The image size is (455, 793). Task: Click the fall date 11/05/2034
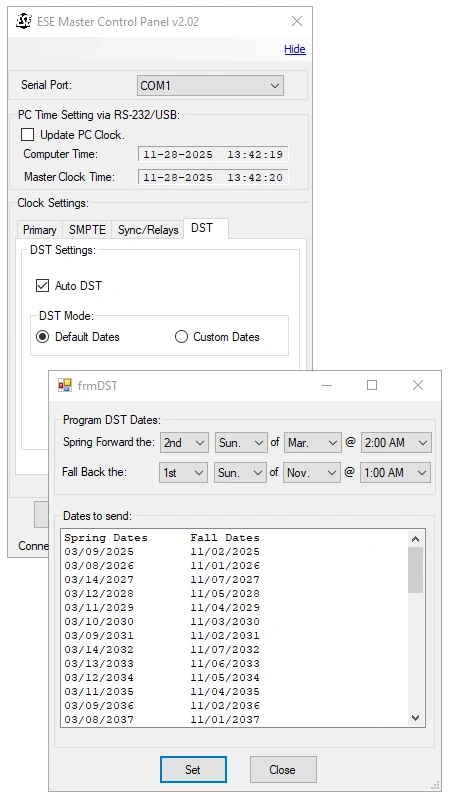pyautogui.click(x=225, y=677)
